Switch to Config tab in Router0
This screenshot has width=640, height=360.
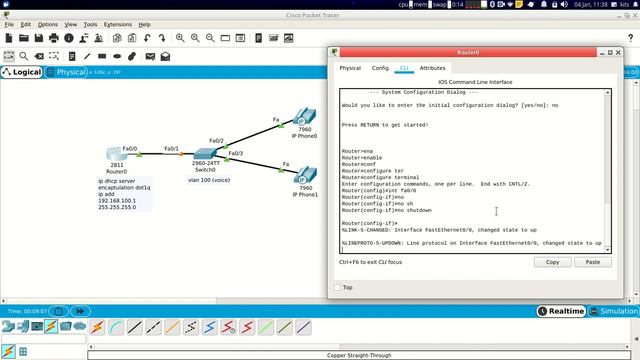point(380,68)
